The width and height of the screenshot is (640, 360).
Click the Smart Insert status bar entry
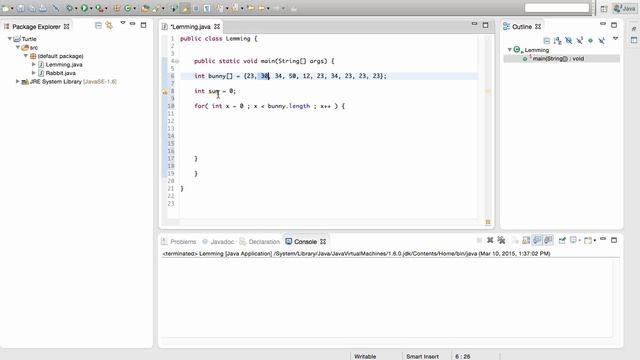pyautogui.click(x=422, y=356)
